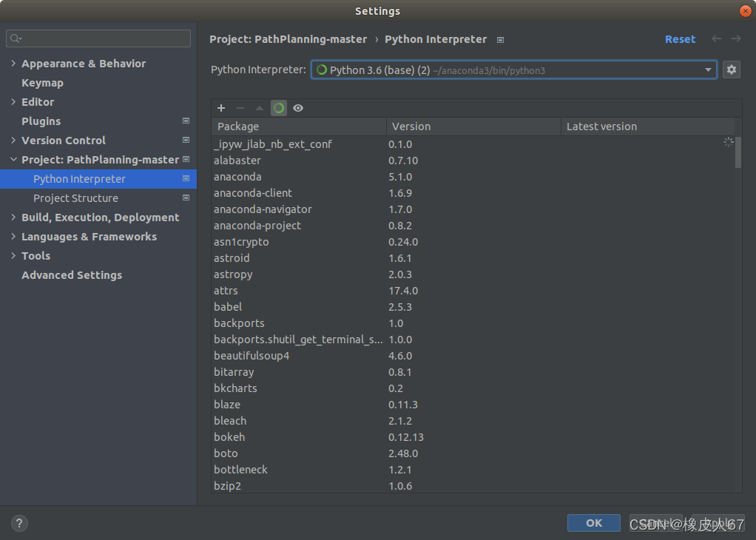Screen dimensions: 756x540
Task: Sort by Version column header
Action: coord(473,126)
